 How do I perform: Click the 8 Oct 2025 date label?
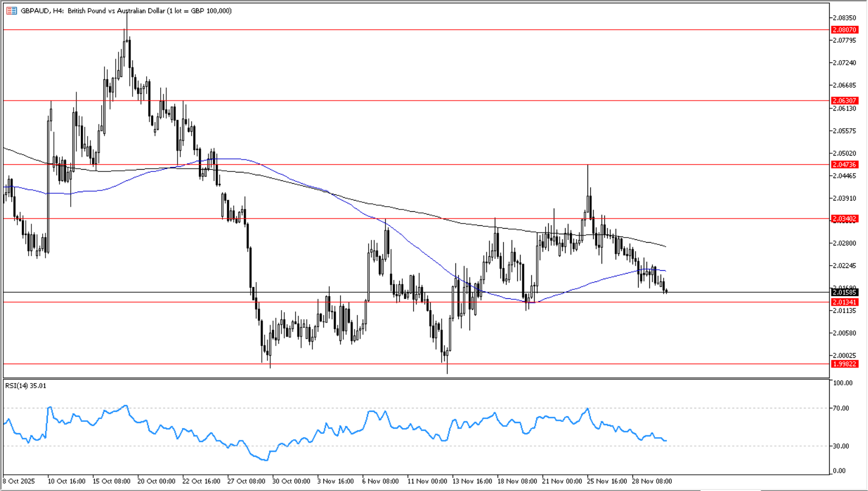(19, 481)
